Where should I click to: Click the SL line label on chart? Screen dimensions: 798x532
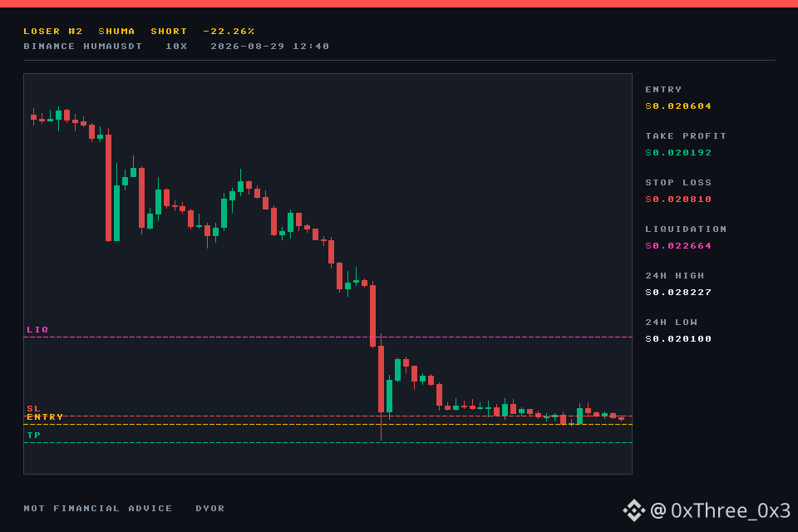tap(33, 409)
